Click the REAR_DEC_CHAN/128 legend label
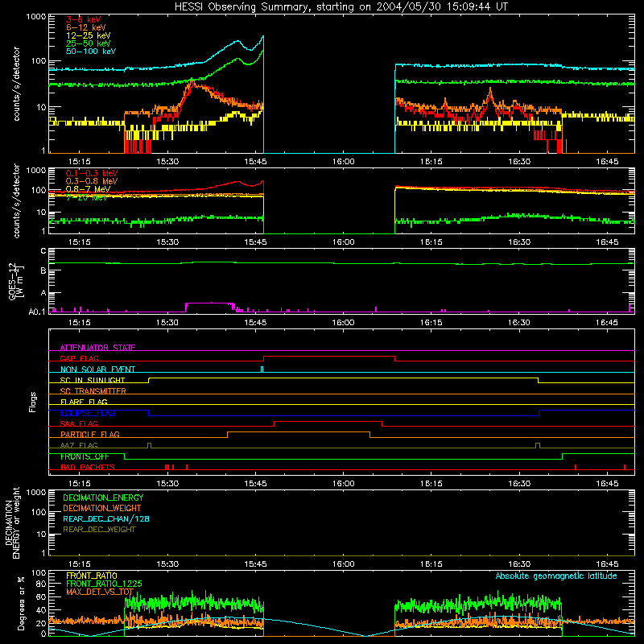Viewport: 644px width, 644px height. (106, 518)
